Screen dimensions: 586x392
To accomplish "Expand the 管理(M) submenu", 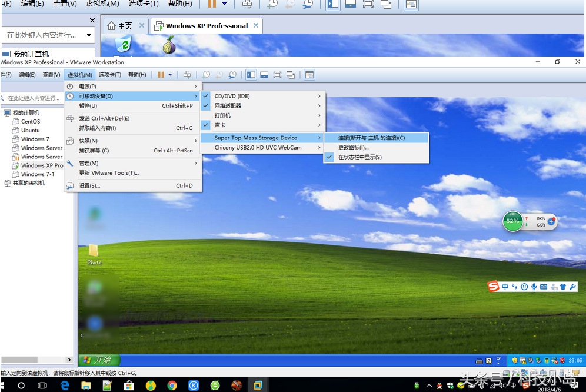I will (133, 164).
